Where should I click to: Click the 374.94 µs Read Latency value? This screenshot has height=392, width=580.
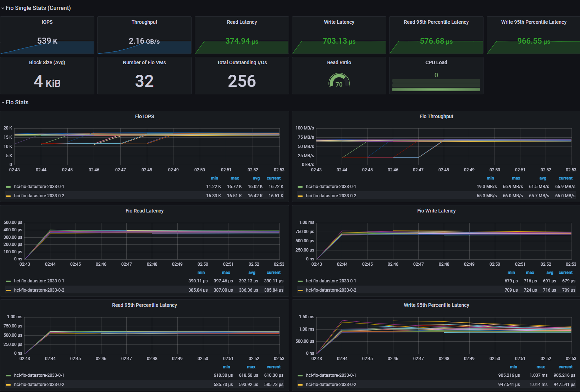pyautogui.click(x=242, y=41)
